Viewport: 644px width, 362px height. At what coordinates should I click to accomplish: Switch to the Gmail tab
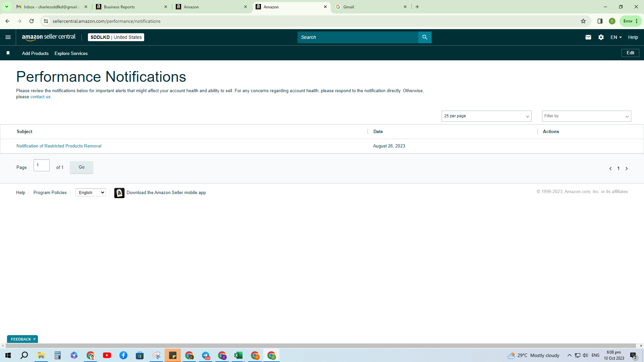[x=371, y=7]
